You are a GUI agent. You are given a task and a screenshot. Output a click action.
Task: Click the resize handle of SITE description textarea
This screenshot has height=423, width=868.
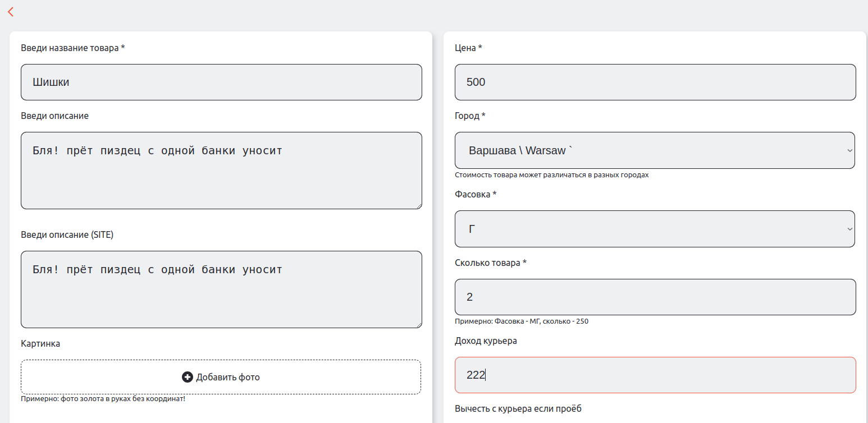coord(418,325)
